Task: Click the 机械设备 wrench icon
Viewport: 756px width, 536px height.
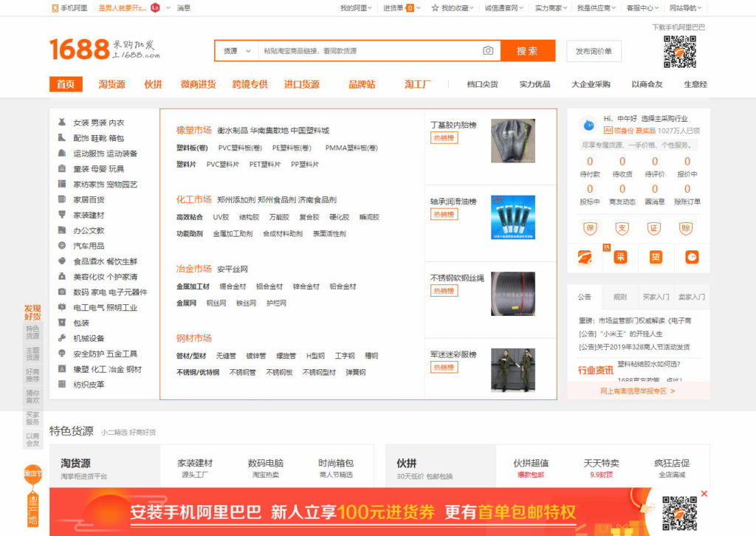Action: click(x=62, y=338)
